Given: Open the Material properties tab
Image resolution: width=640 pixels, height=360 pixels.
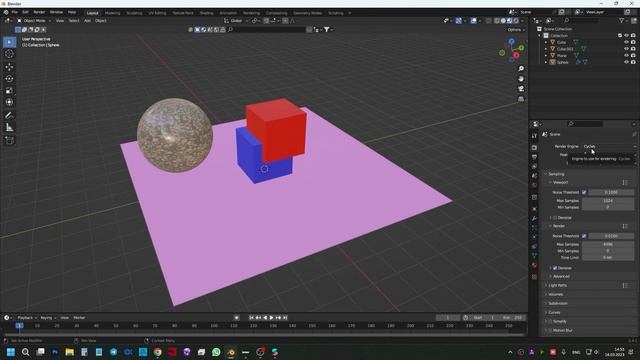Looking at the screenshot, I should (x=534, y=265).
